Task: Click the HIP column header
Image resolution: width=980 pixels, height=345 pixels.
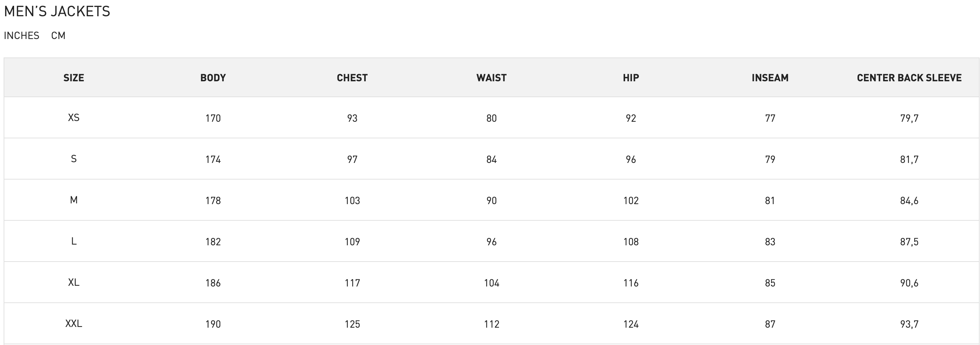Action: [x=631, y=78]
